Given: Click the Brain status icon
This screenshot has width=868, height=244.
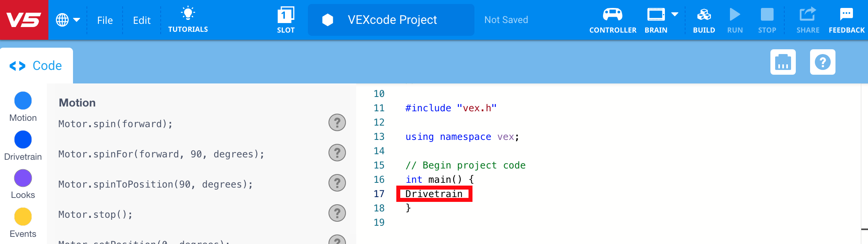Looking at the screenshot, I should tap(656, 15).
